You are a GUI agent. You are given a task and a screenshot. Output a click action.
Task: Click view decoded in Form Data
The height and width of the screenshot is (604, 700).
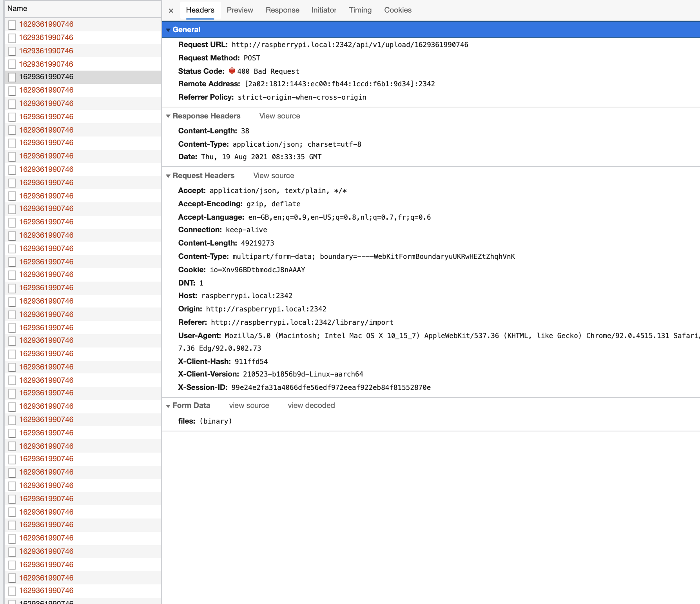coord(311,406)
